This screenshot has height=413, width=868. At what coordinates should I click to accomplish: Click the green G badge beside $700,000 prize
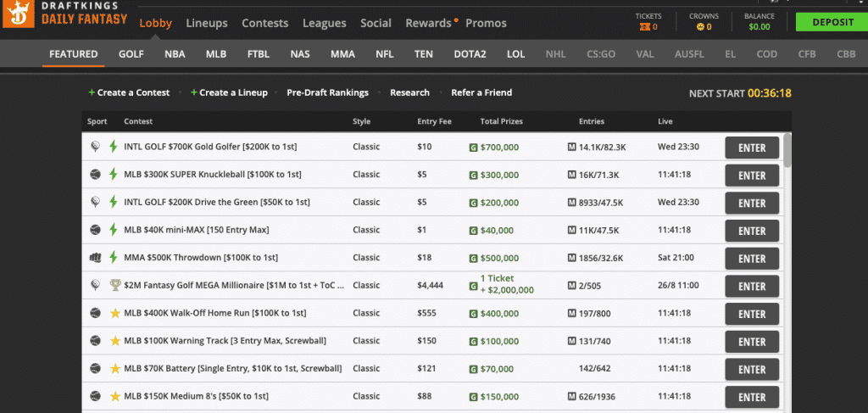point(473,148)
